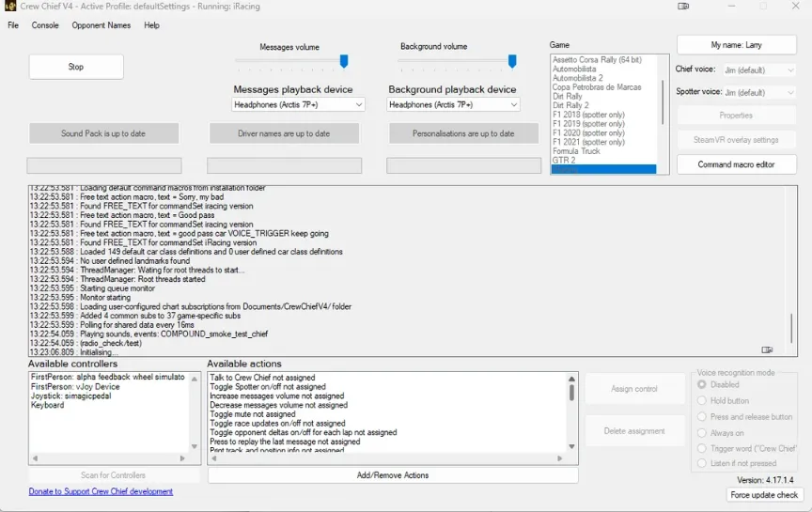Open the Help menu

tap(151, 24)
